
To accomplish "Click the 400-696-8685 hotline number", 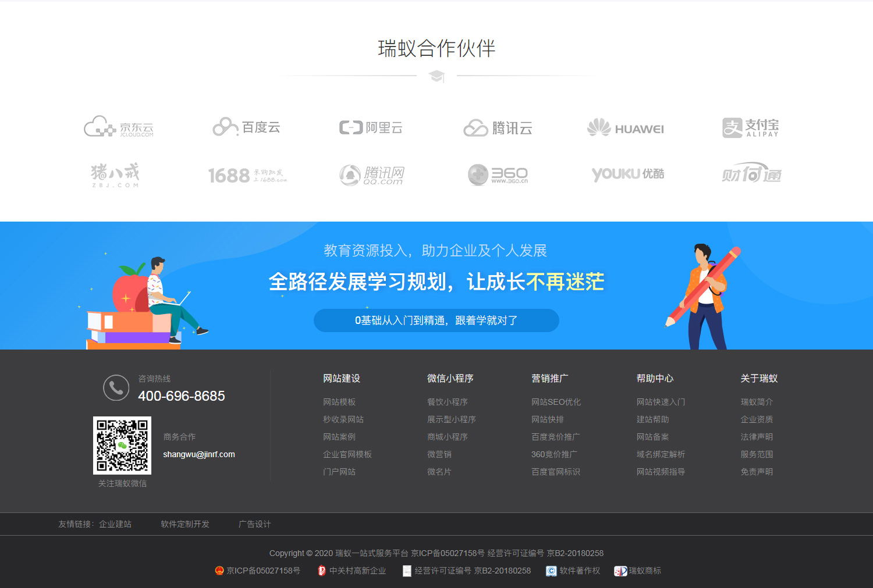I will tap(182, 396).
